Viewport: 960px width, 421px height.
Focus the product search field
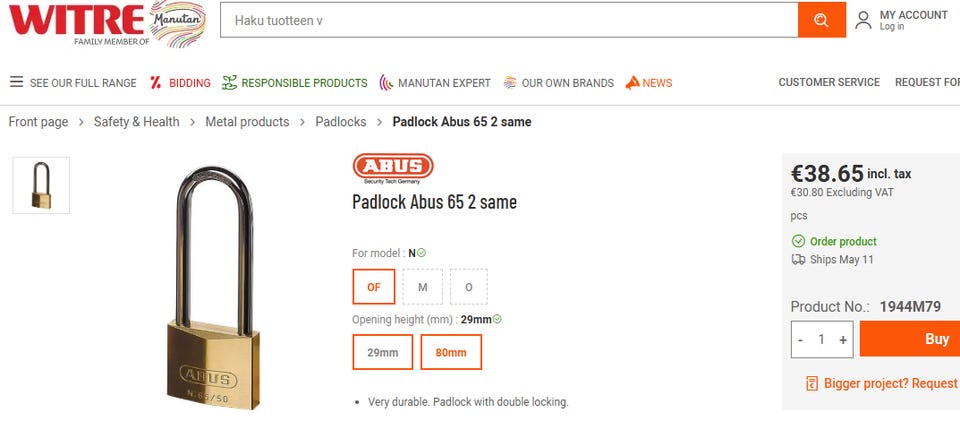coord(509,20)
